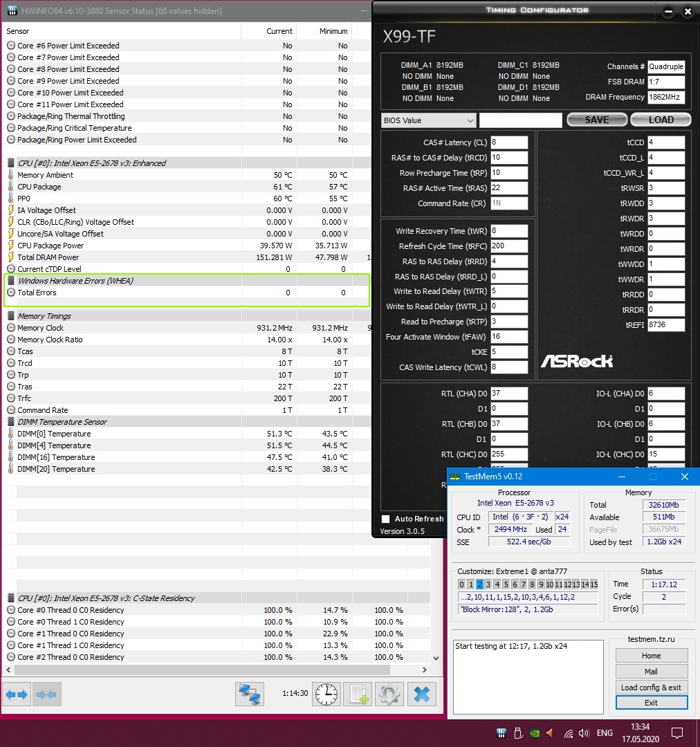The width and height of the screenshot is (700, 747).
Task: Click the IO-L (CHC) D0 value field
Action: coord(666,454)
